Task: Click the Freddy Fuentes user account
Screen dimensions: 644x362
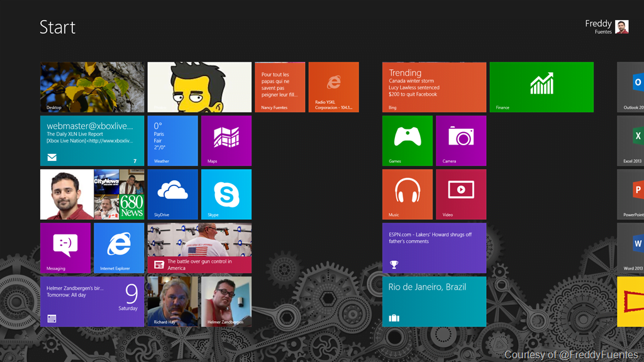Action: (x=606, y=27)
